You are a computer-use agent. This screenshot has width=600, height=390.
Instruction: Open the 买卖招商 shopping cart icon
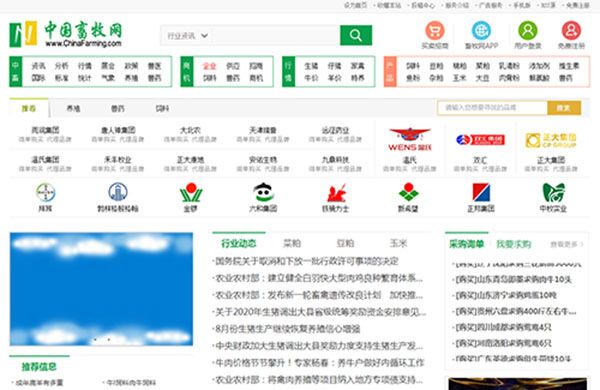(x=435, y=31)
